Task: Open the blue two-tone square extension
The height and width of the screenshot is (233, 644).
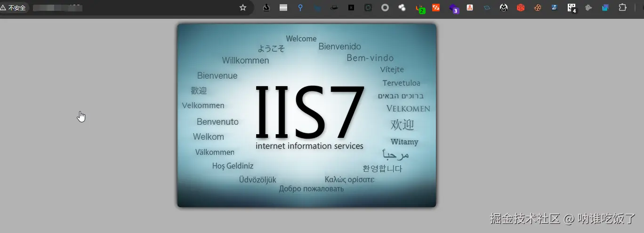Action: [x=605, y=8]
